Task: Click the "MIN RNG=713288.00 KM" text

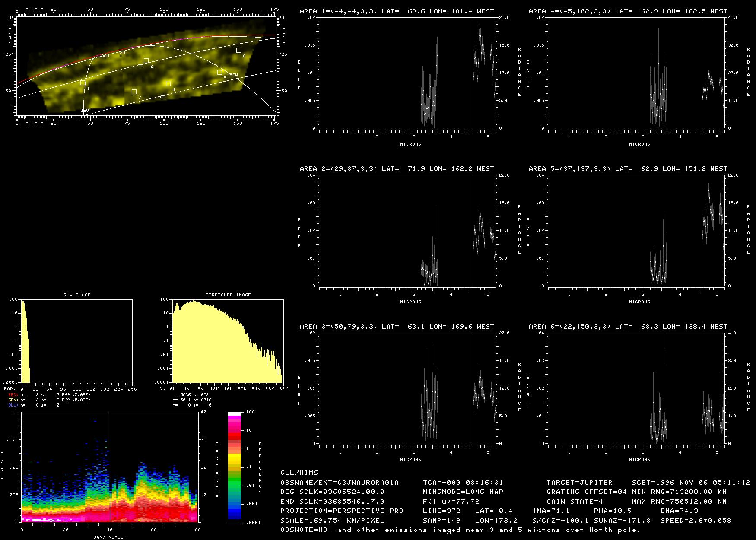Action: pyautogui.click(x=679, y=492)
